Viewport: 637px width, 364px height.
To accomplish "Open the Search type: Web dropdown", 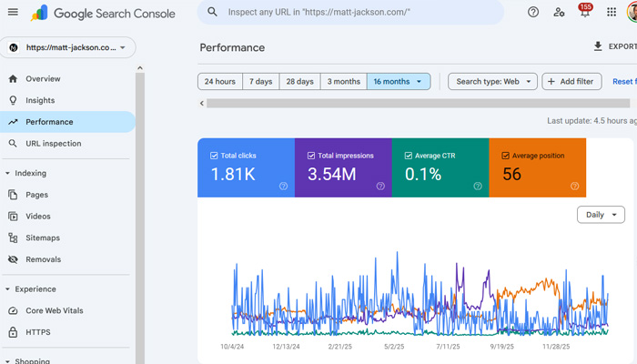I will click(492, 82).
